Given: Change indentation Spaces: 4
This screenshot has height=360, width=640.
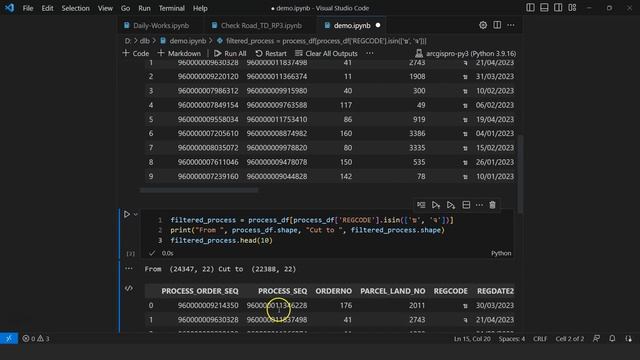Looking at the screenshot, I should click(x=512, y=339).
